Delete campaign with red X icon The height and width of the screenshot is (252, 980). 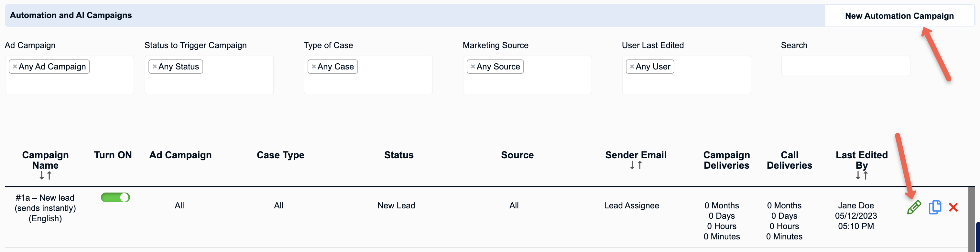click(x=953, y=207)
